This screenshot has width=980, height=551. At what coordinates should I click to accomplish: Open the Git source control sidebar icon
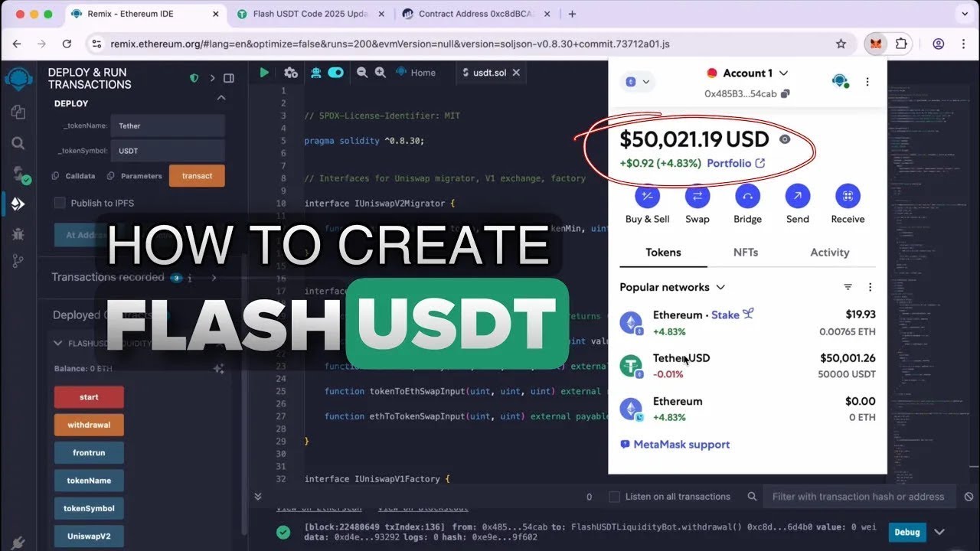click(x=18, y=261)
